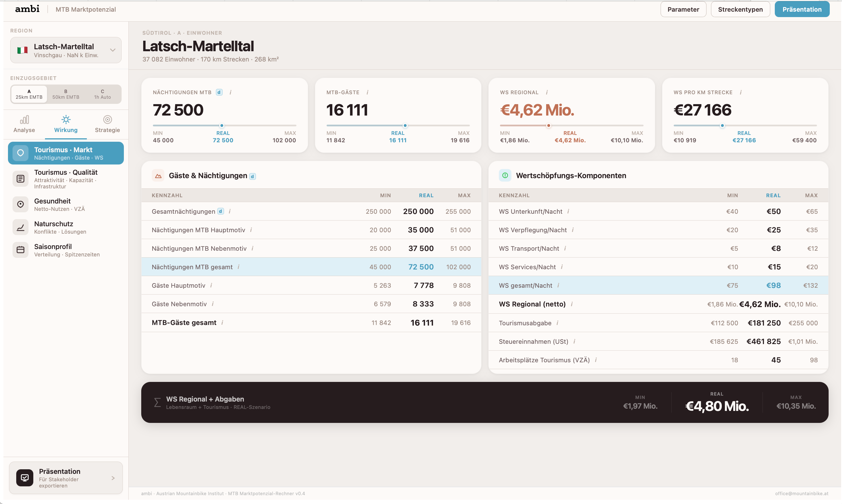Click the Tourismus · Qualität list icon
This screenshot has height=504, width=842.
(x=21, y=179)
